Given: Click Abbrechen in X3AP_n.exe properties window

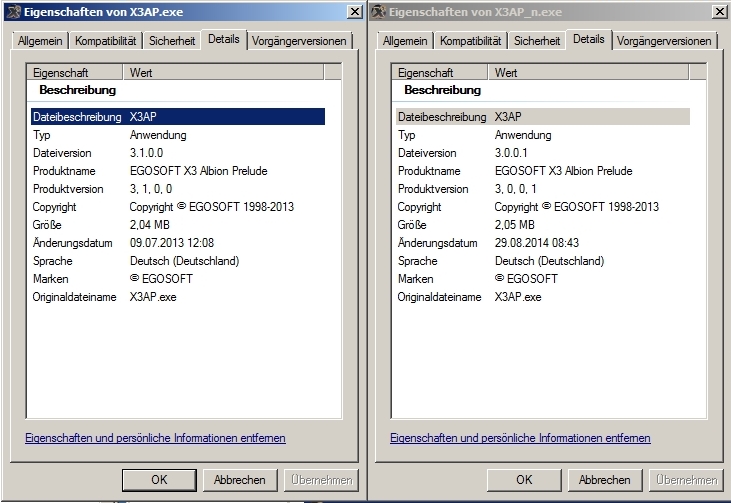Looking at the screenshot, I should coord(605,480).
